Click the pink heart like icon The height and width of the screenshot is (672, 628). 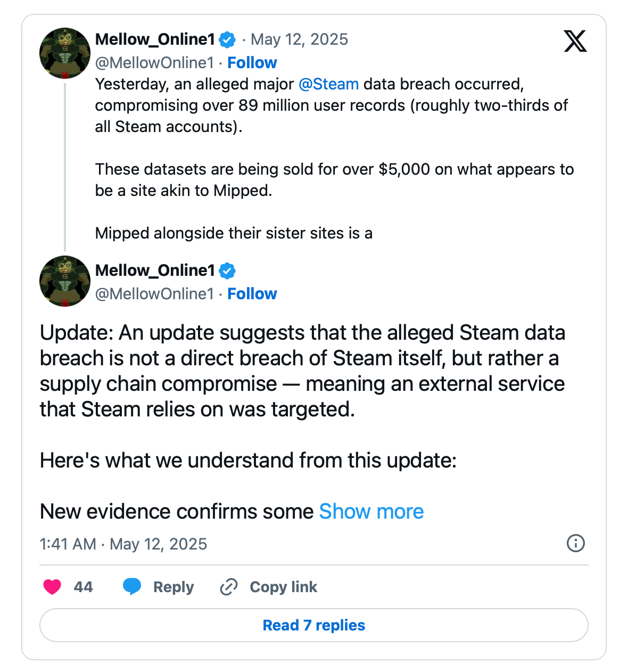[x=52, y=587]
